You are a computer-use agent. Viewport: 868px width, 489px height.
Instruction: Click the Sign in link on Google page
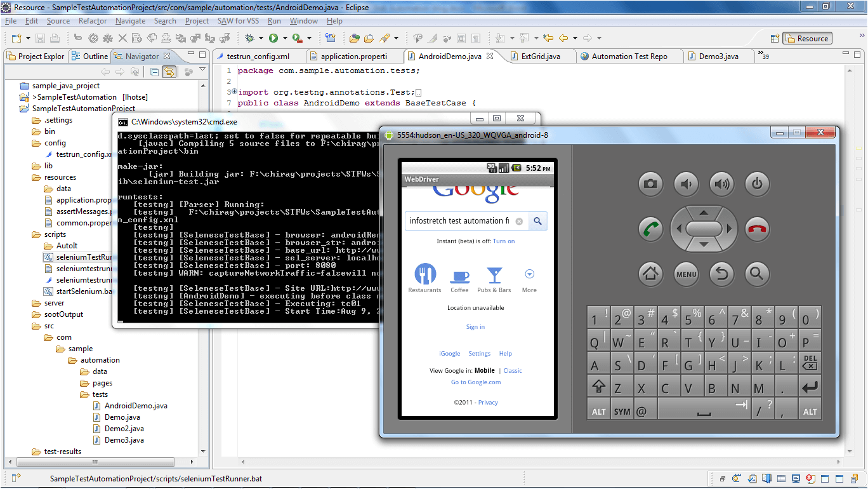475,327
